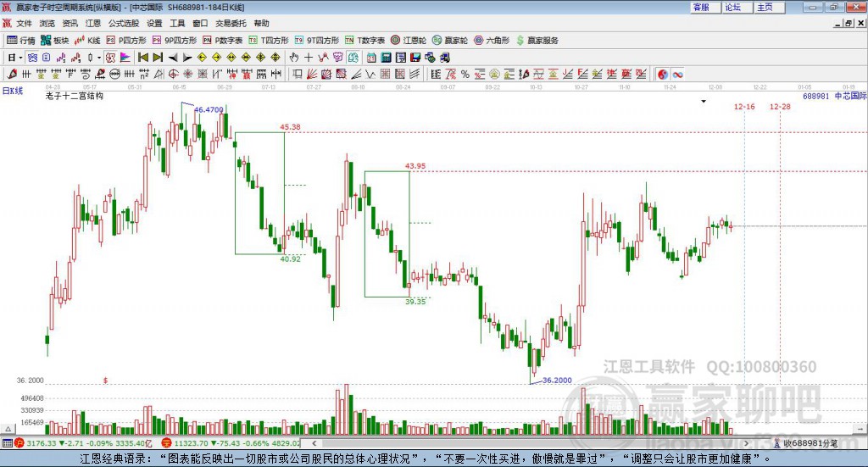The height and width of the screenshot is (467, 868).
Task: Open the P数字表 tool
Action: point(223,41)
